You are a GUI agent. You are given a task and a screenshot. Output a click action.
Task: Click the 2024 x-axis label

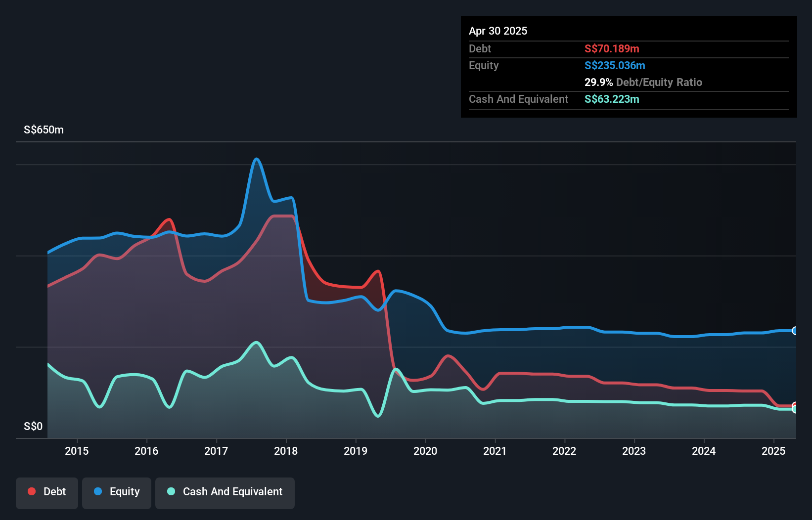coord(704,451)
